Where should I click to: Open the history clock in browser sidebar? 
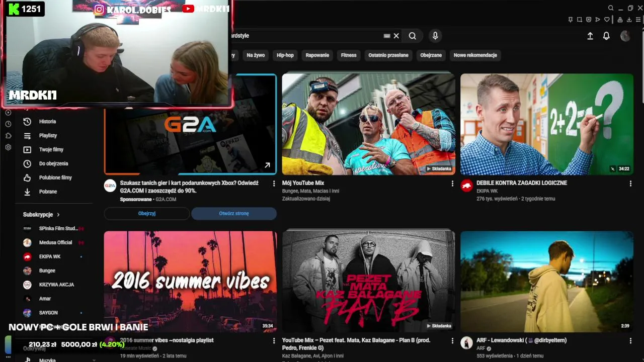8,124
